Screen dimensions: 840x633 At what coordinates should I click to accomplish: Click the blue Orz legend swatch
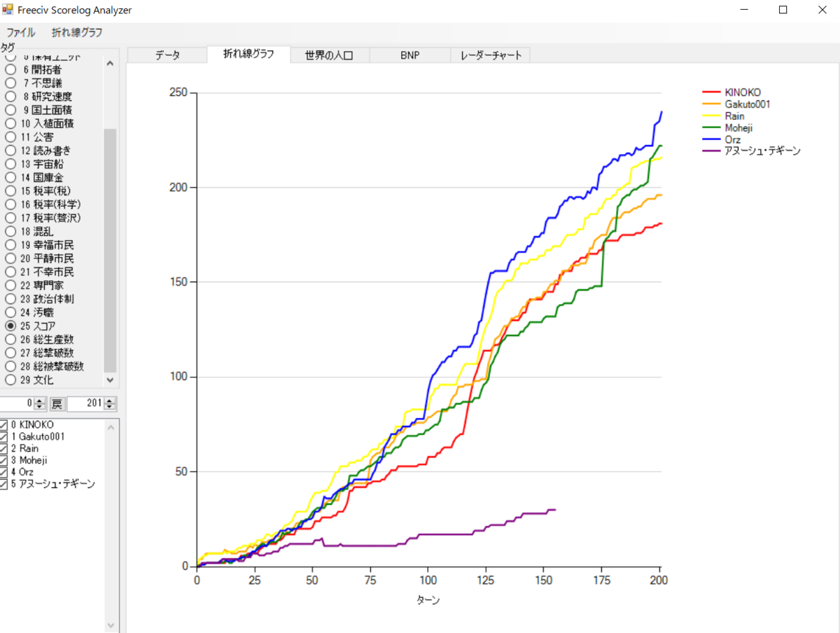coord(711,139)
